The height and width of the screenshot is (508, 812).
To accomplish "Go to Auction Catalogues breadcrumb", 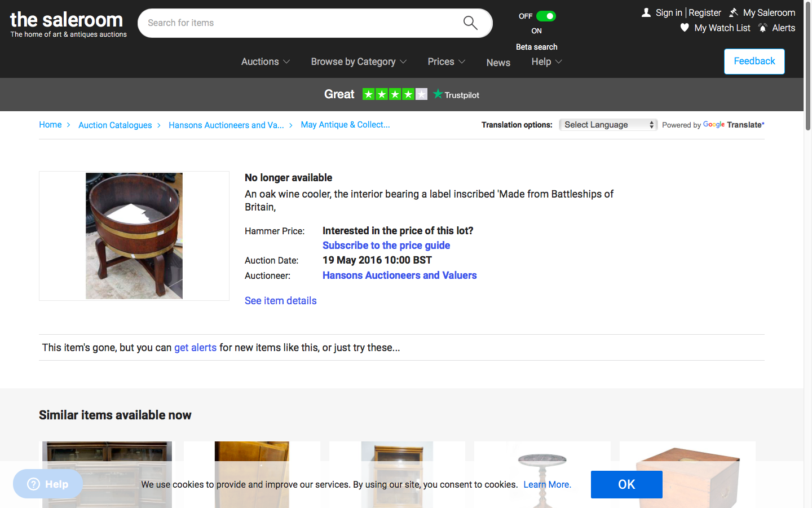I will point(115,125).
